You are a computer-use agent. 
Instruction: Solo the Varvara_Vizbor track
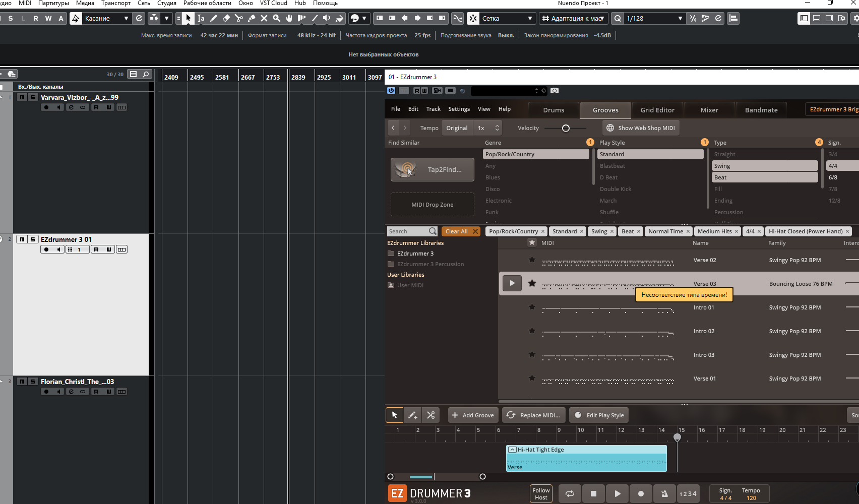click(x=33, y=97)
